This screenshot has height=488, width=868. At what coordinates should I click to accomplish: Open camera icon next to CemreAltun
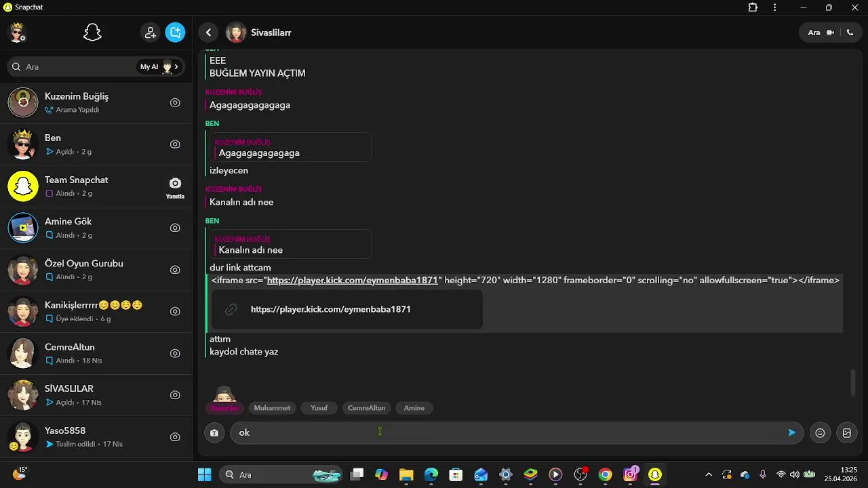pyautogui.click(x=175, y=353)
